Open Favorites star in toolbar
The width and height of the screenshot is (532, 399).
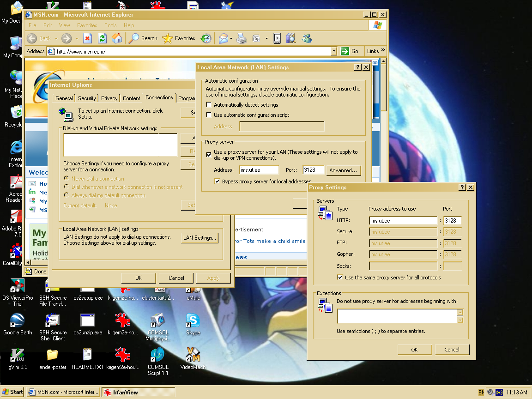click(x=168, y=38)
